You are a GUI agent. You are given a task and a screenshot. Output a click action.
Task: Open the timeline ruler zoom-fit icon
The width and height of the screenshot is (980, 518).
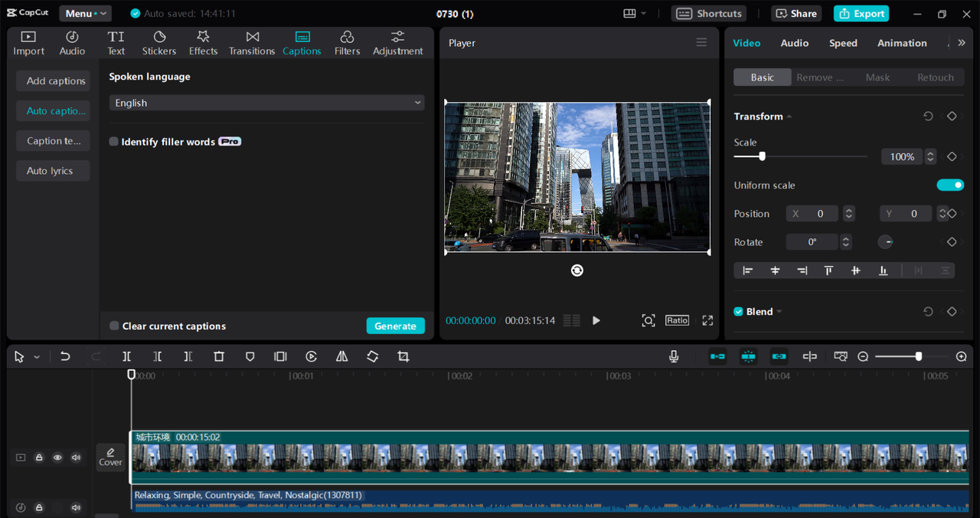point(841,356)
